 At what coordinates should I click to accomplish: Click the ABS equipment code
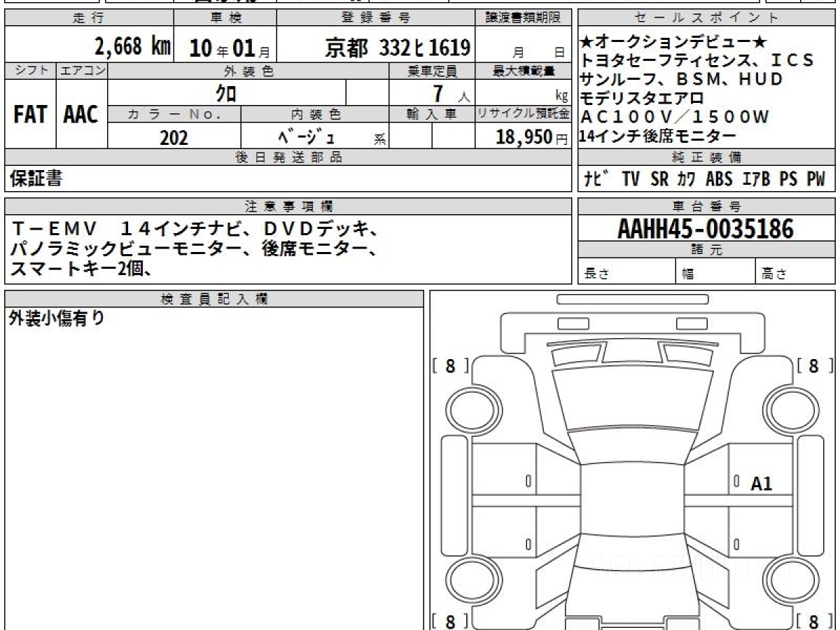pos(719,179)
